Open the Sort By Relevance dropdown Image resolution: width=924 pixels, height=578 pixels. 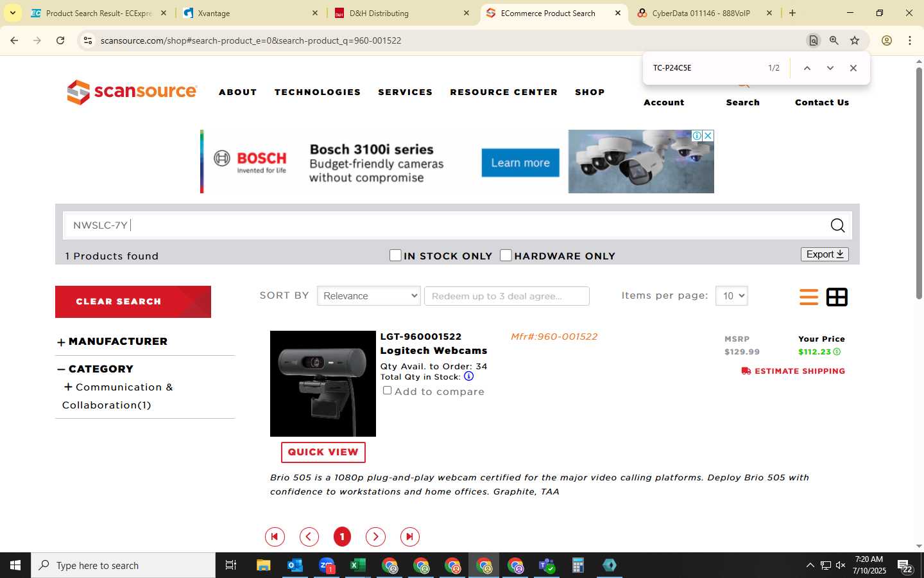point(369,296)
